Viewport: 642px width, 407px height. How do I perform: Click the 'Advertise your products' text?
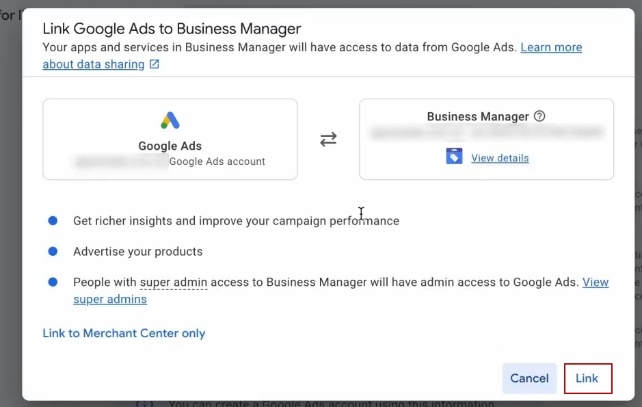click(138, 251)
